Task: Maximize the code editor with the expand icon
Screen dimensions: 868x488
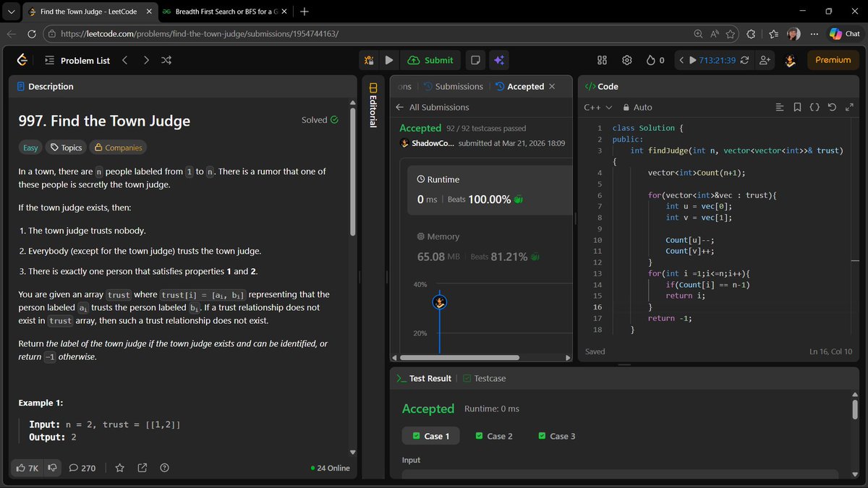Action: [x=848, y=107]
